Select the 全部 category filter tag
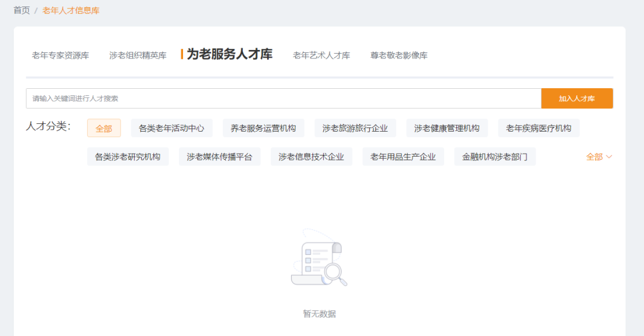644x336 pixels. (104, 128)
